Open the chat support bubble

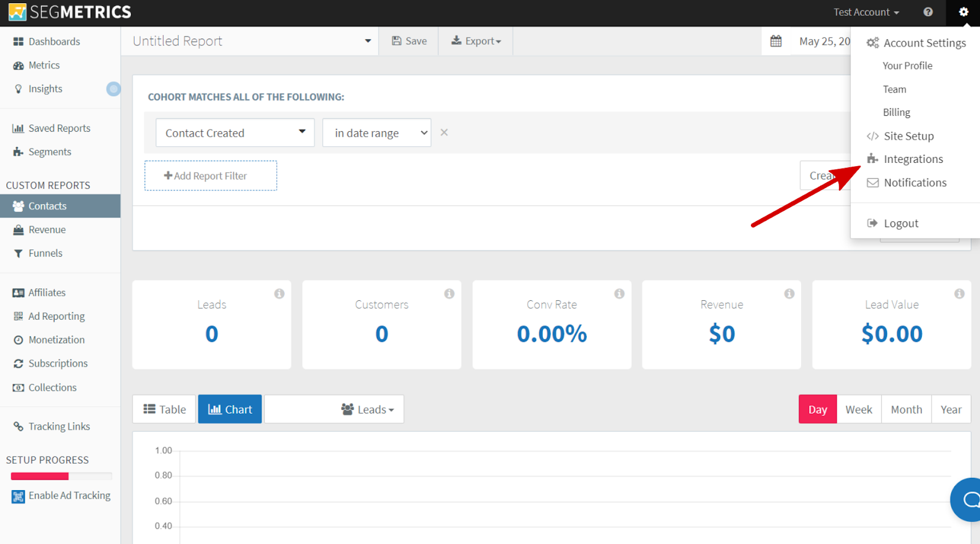coord(968,500)
